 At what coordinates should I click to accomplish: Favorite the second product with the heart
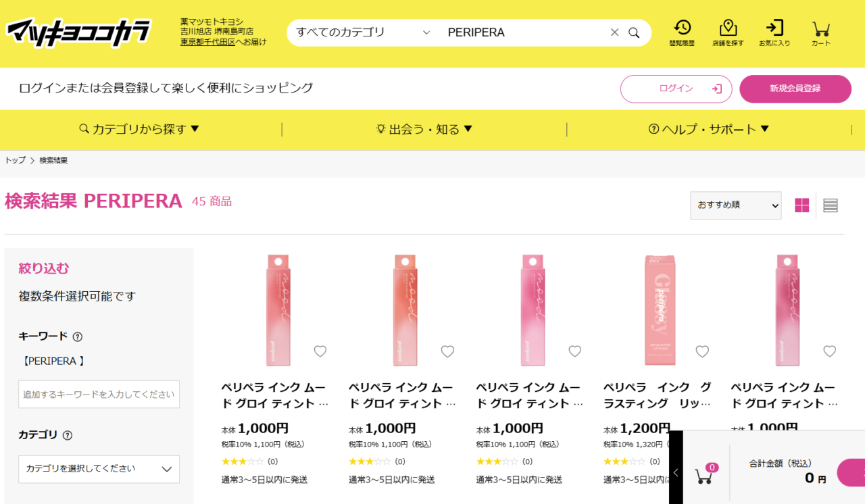[x=447, y=351]
